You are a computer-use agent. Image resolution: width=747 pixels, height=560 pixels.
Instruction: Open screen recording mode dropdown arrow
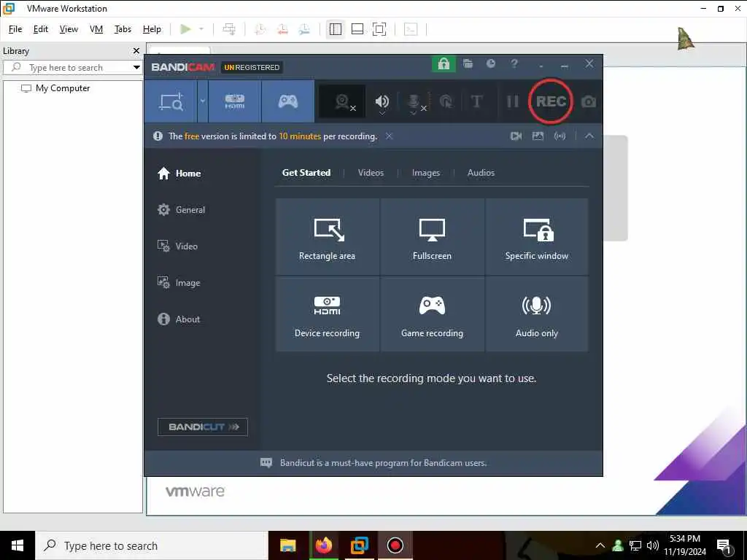(203, 101)
